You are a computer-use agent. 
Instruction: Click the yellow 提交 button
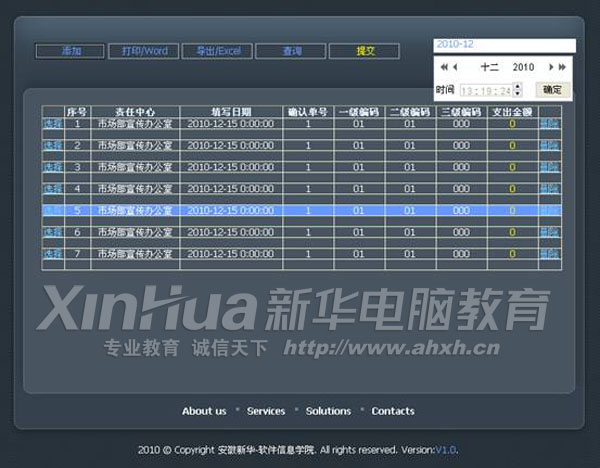[x=365, y=51]
